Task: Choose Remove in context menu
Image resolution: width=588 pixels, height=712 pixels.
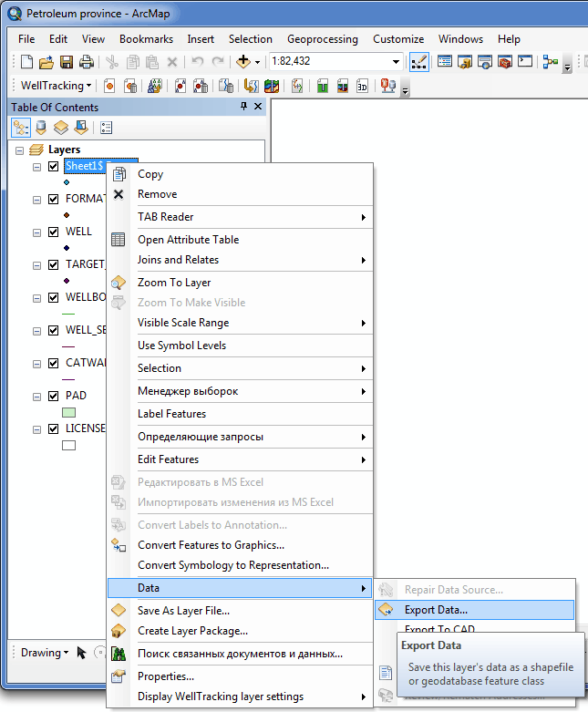Action: coord(240,194)
